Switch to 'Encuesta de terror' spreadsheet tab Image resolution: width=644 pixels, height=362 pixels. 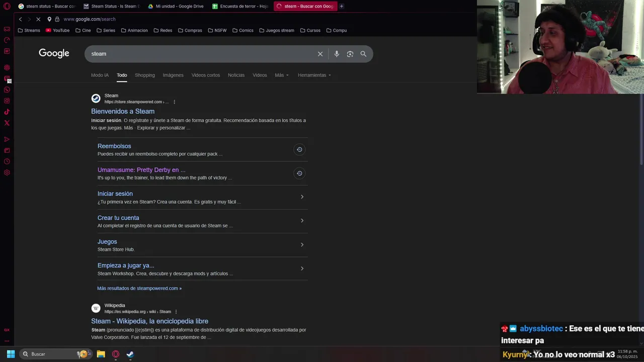pos(240,6)
